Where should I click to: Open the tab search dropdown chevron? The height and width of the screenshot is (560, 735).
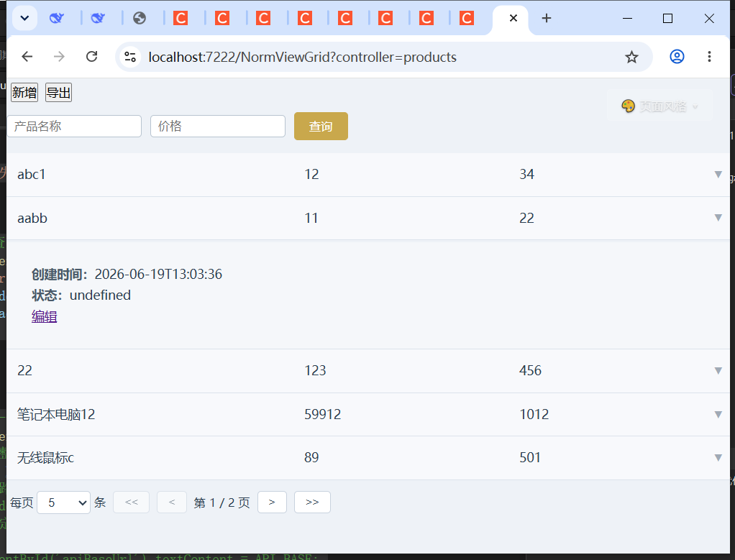click(24, 18)
